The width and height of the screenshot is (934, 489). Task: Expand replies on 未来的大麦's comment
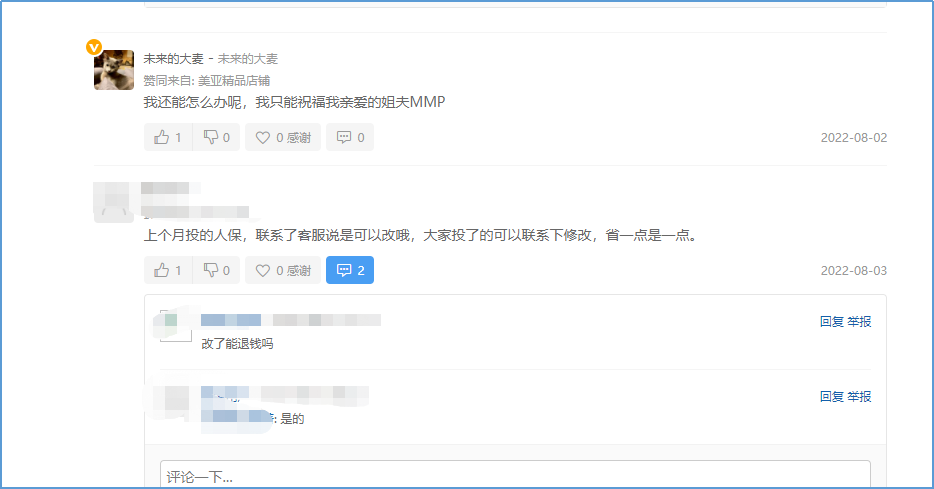pyautogui.click(x=350, y=137)
